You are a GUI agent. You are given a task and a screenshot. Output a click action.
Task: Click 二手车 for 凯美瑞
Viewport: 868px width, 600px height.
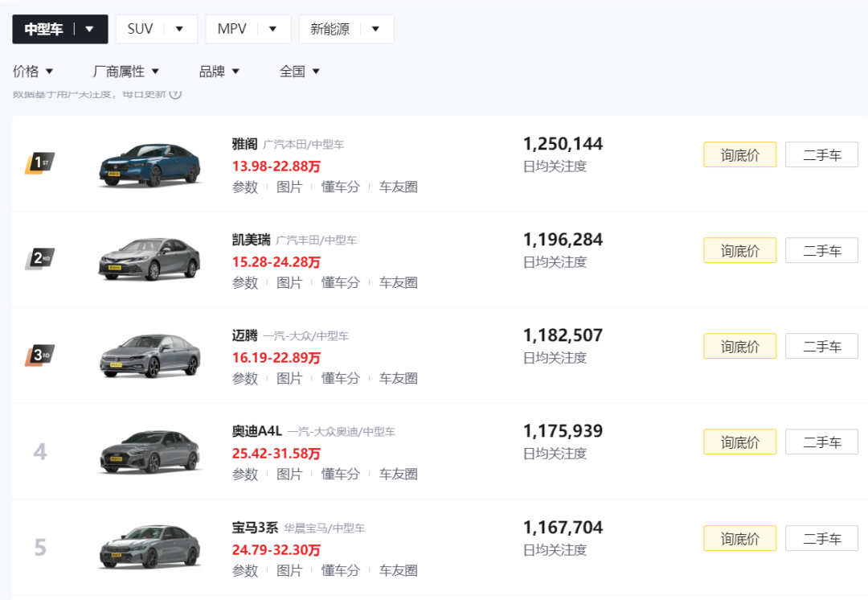click(x=822, y=250)
